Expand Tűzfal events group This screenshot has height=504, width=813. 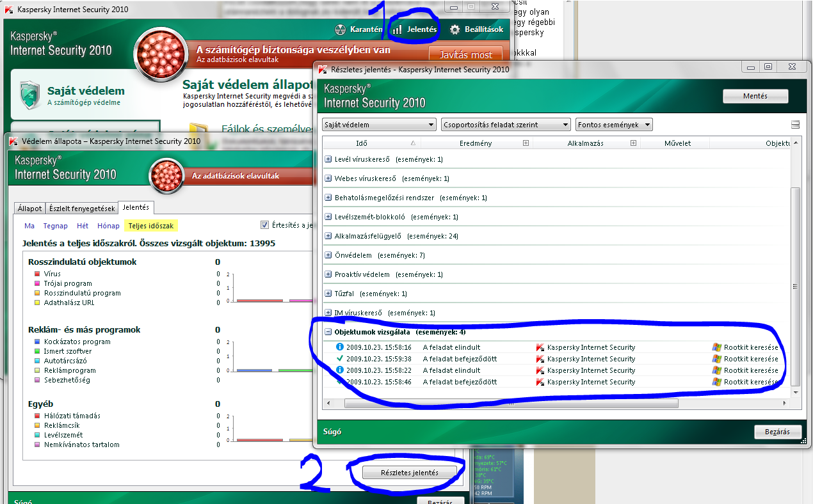pyautogui.click(x=328, y=294)
